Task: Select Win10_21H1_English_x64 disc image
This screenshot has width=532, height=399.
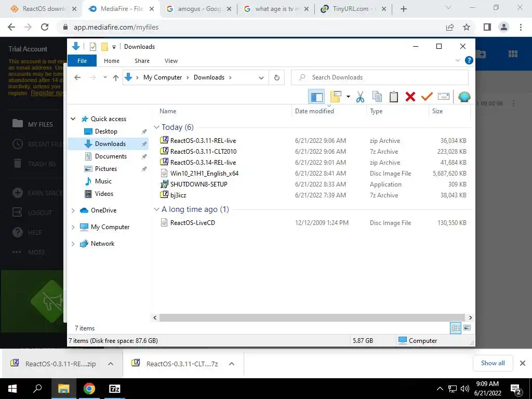Action: [x=204, y=174]
